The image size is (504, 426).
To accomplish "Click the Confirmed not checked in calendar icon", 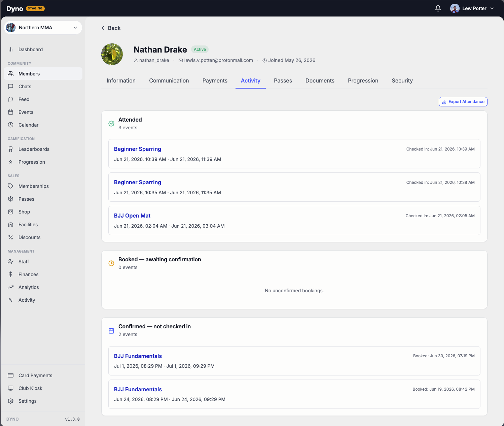I will pyautogui.click(x=111, y=331).
